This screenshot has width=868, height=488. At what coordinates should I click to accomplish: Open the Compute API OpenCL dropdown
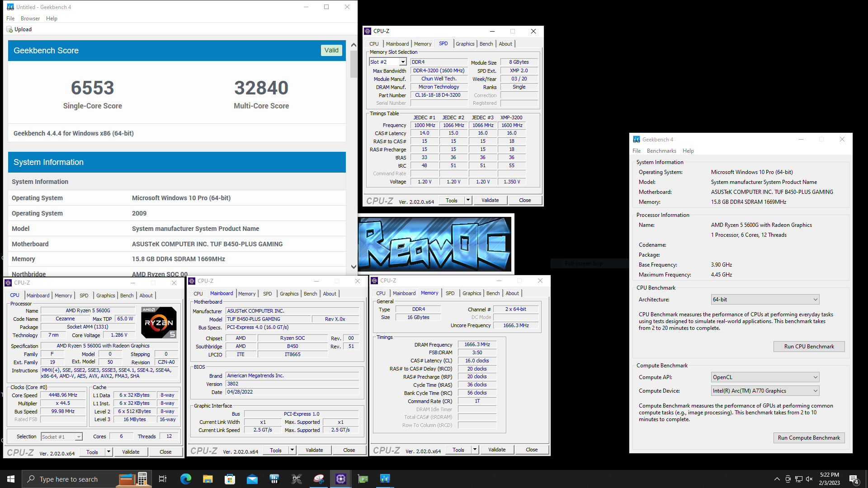pyautogui.click(x=765, y=377)
